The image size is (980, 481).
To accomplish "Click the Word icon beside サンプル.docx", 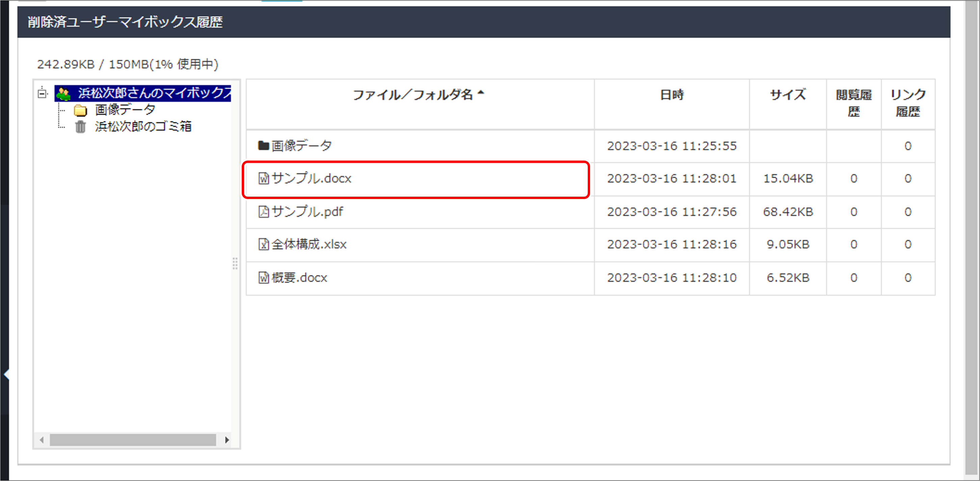I will (x=264, y=178).
